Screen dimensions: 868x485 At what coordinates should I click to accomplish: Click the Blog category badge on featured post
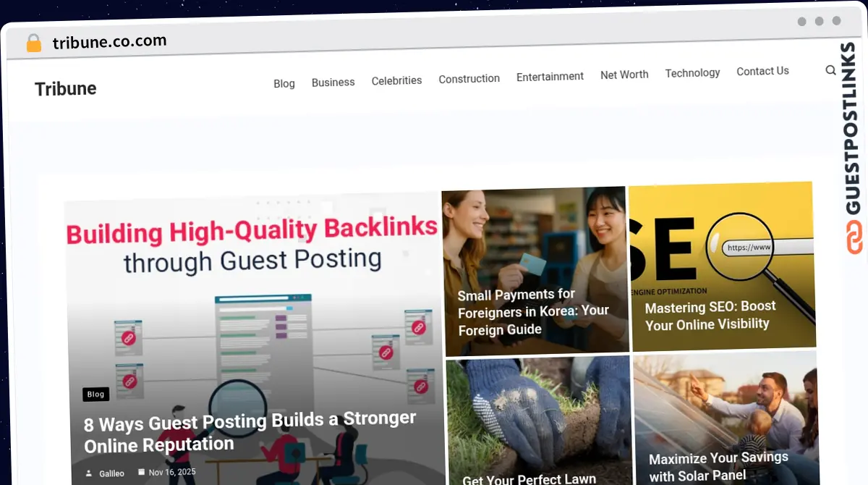click(95, 395)
